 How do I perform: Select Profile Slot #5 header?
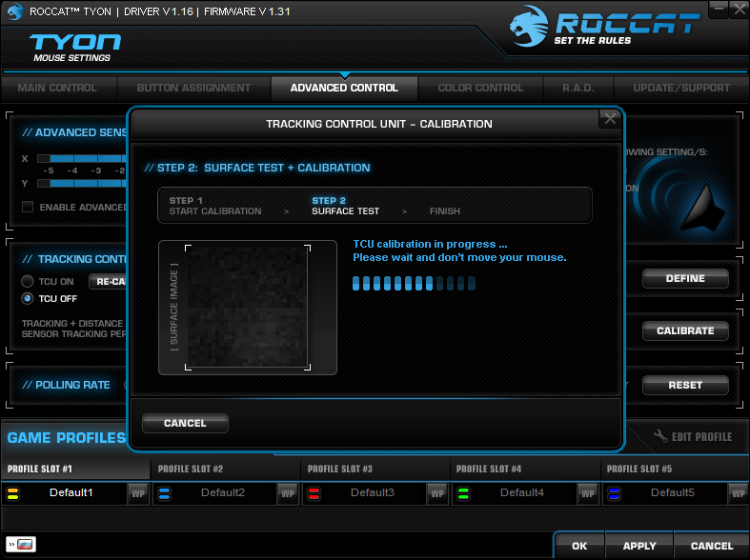(675, 469)
